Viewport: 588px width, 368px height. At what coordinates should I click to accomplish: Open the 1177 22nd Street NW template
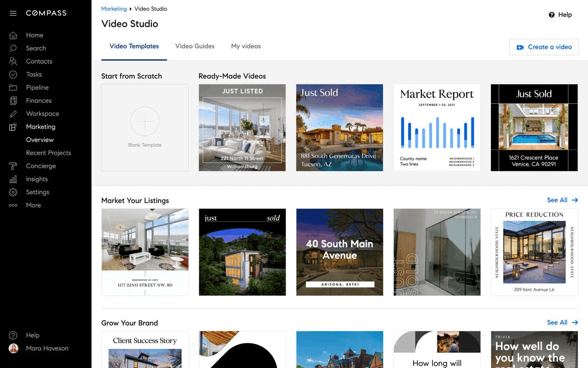tap(145, 252)
